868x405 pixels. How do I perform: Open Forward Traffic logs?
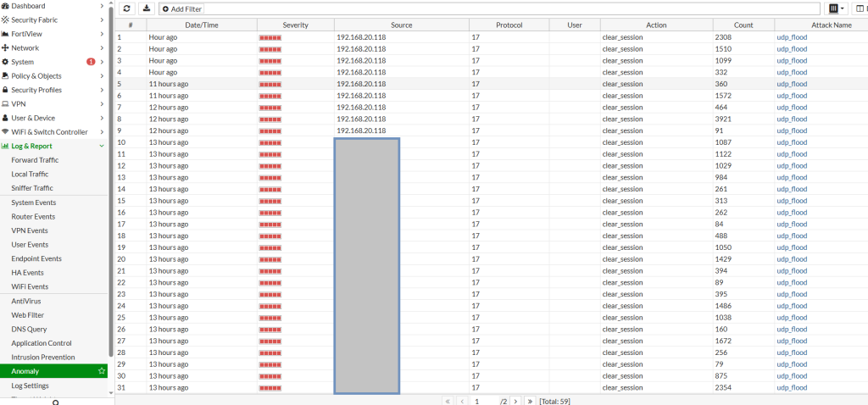pyautogui.click(x=35, y=160)
